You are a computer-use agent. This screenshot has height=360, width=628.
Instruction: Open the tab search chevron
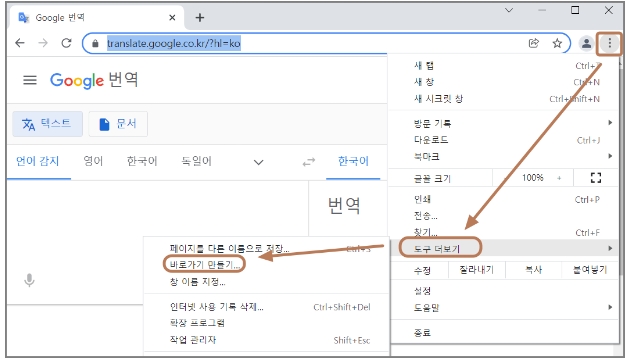coord(509,10)
